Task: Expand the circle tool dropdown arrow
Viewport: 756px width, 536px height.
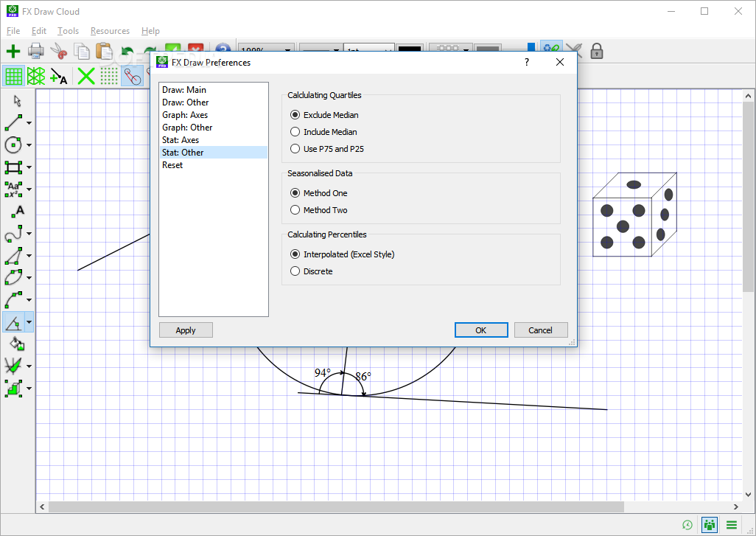Action: tap(29, 145)
